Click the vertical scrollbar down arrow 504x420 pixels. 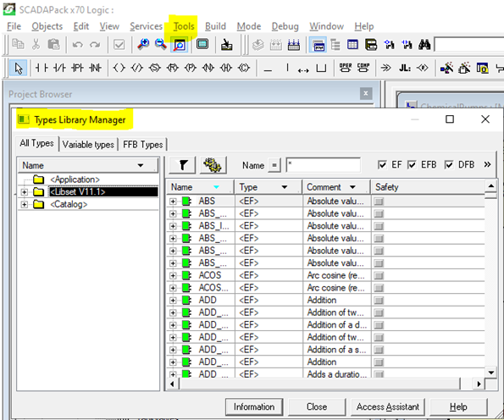[x=490, y=373]
